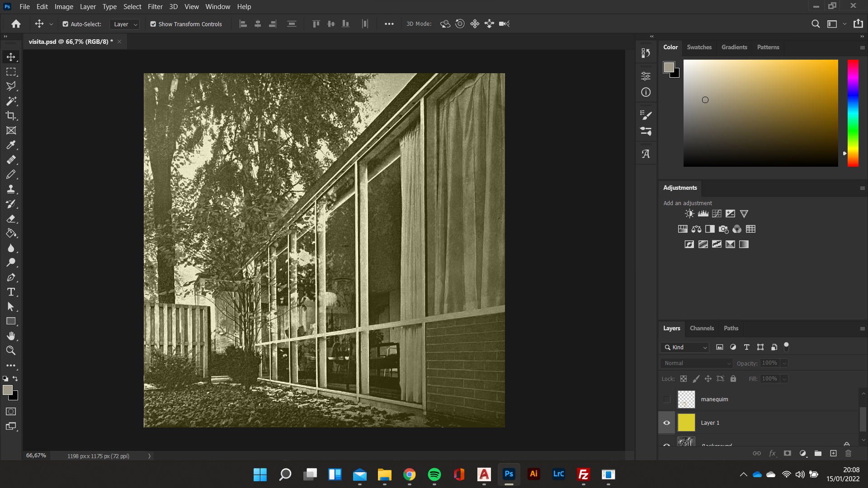Select the Dodge tool
This screenshot has height=488, width=868.
point(11,263)
